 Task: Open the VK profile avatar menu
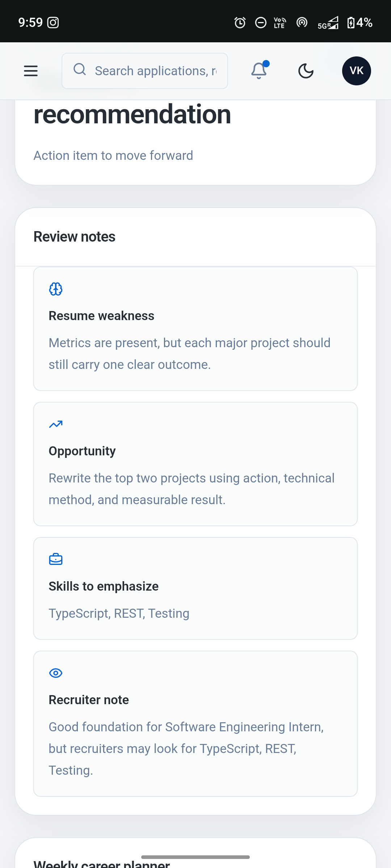pos(357,71)
